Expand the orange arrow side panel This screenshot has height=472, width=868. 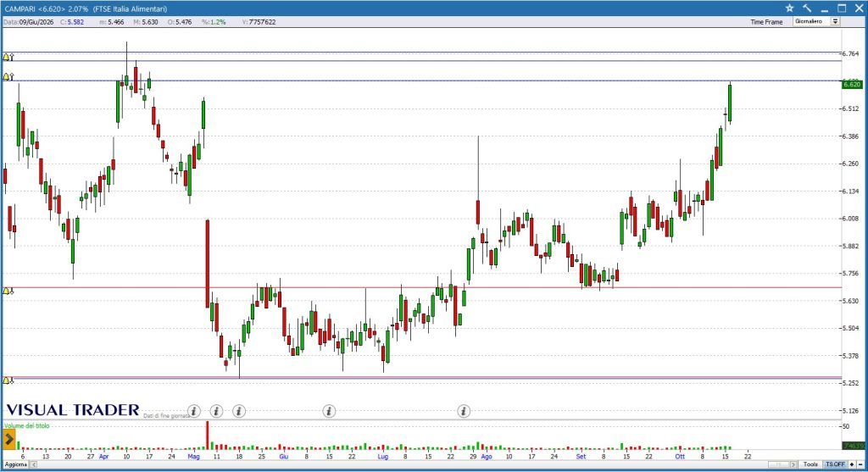pyautogui.click(x=8, y=440)
